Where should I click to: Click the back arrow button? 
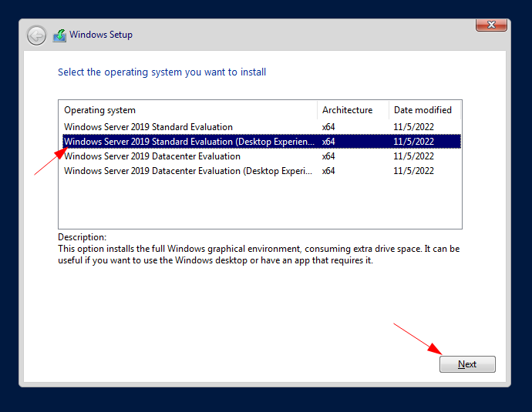point(36,35)
